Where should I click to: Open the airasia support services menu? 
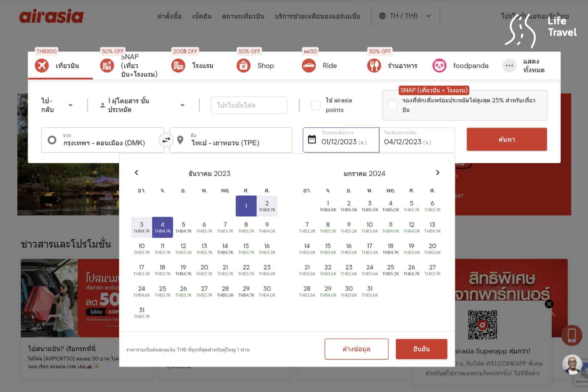[318, 16]
